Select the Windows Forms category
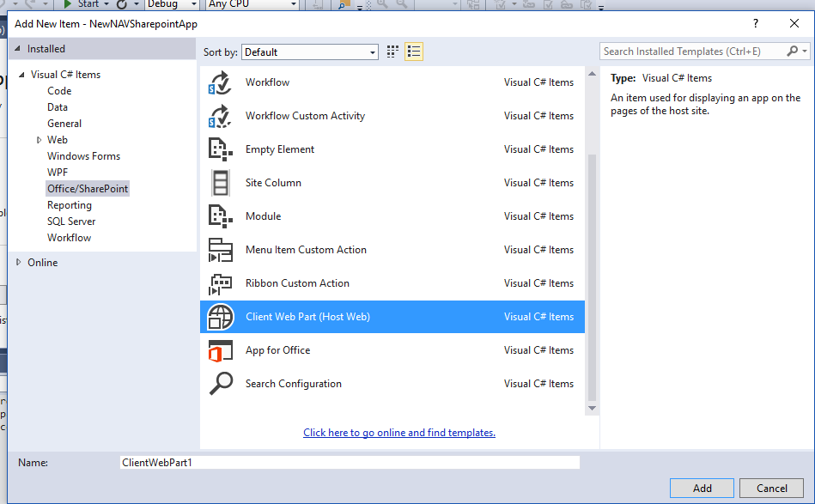The height and width of the screenshot is (504, 815). 83,156
